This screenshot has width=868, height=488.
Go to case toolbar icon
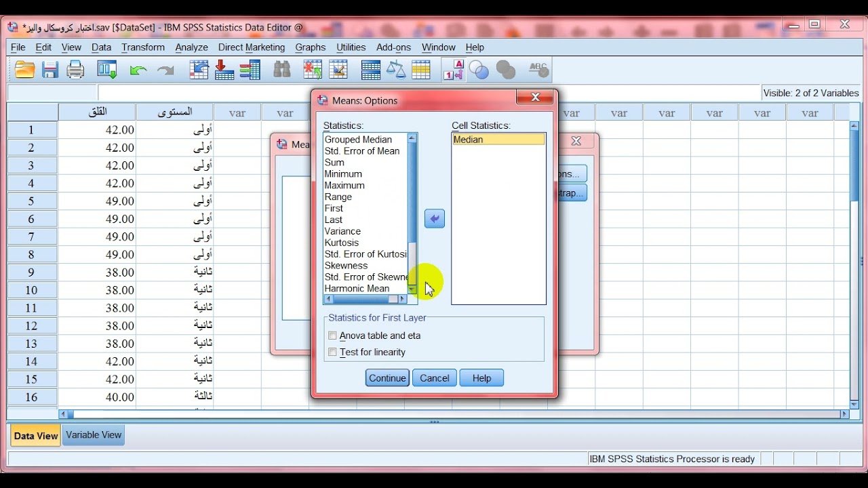point(199,70)
